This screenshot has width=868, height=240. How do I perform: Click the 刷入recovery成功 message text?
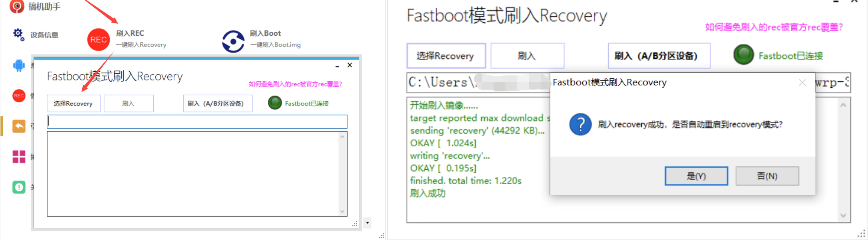coord(690,125)
